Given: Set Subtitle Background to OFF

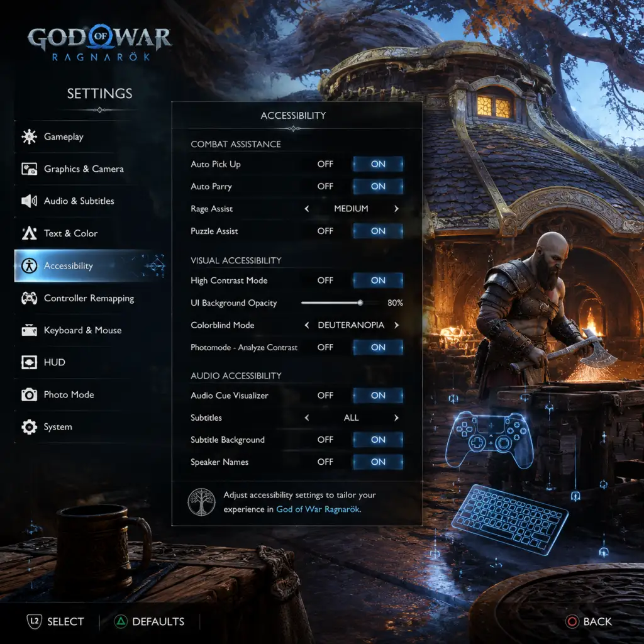Looking at the screenshot, I should (x=325, y=440).
